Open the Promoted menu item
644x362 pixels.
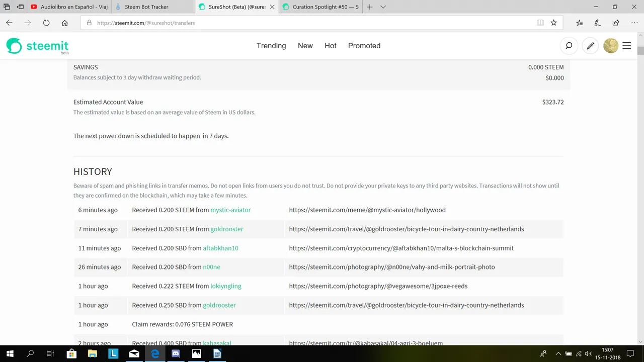[364, 46]
